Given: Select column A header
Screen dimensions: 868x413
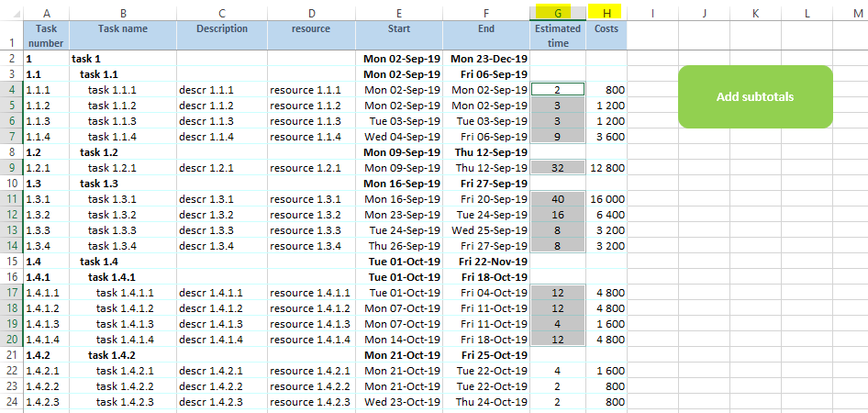Looking at the screenshot, I should [x=47, y=13].
